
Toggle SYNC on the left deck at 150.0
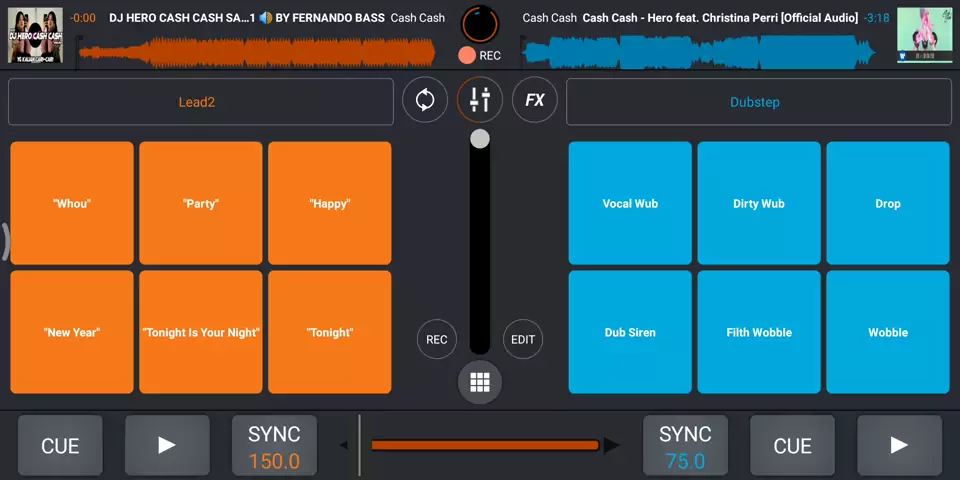[274, 446]
